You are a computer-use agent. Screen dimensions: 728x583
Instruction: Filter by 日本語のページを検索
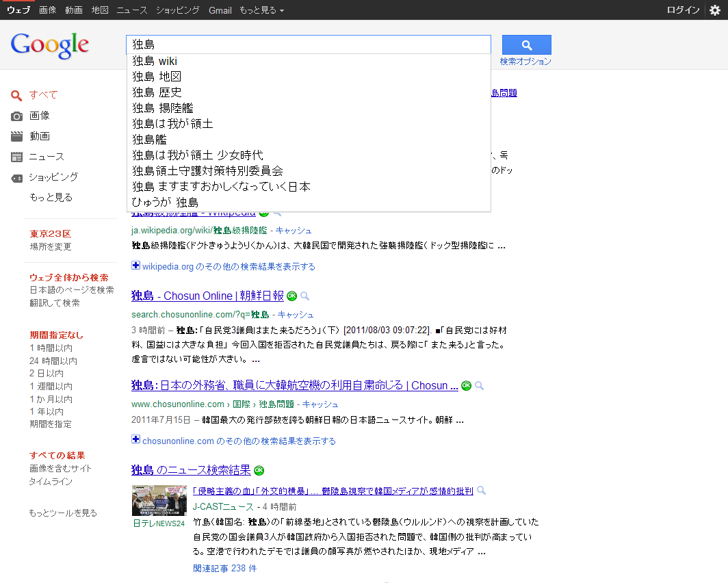(x=72, y=289)
